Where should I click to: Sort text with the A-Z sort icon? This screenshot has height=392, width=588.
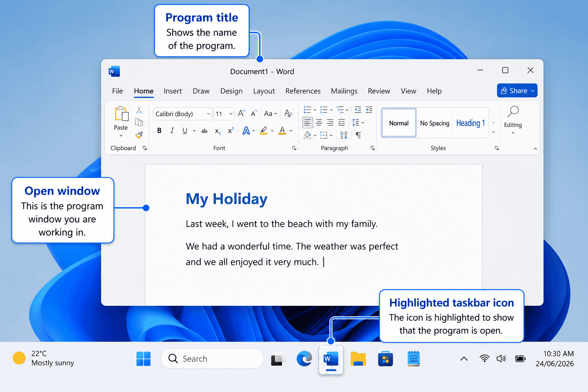[343, 135]
